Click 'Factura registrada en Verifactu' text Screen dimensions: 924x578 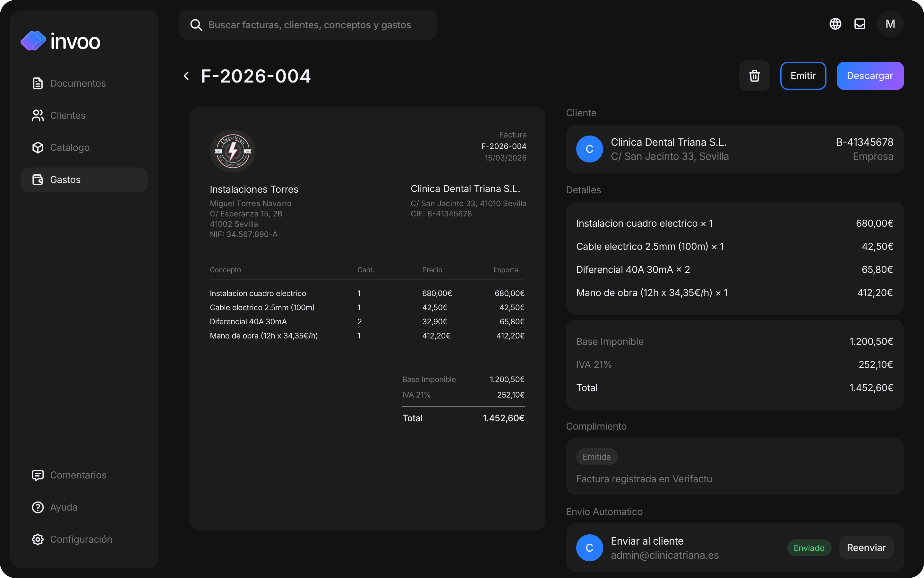point(644,479)
